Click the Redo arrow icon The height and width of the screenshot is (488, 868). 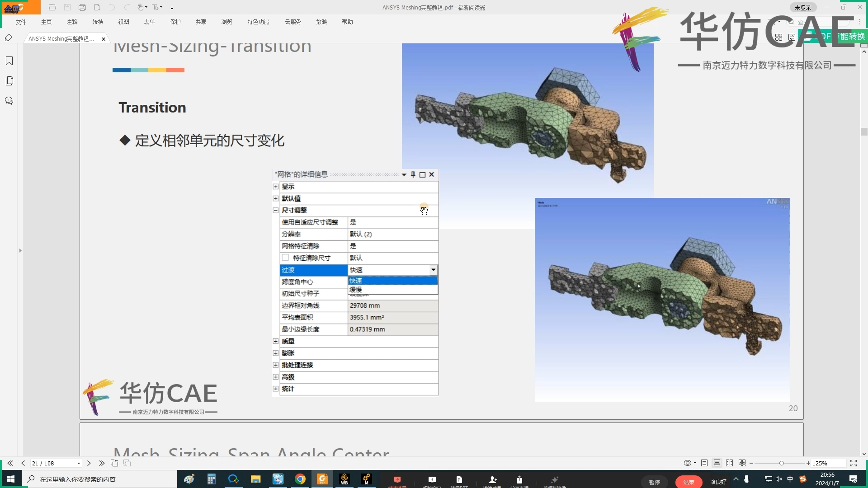tap(127, 7)
